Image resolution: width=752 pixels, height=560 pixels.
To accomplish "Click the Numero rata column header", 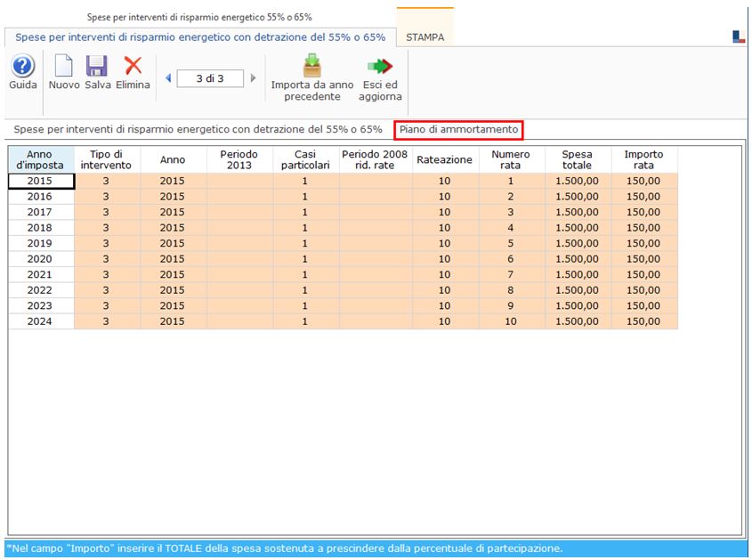I will pyautogui.click(x=511, y=159).
